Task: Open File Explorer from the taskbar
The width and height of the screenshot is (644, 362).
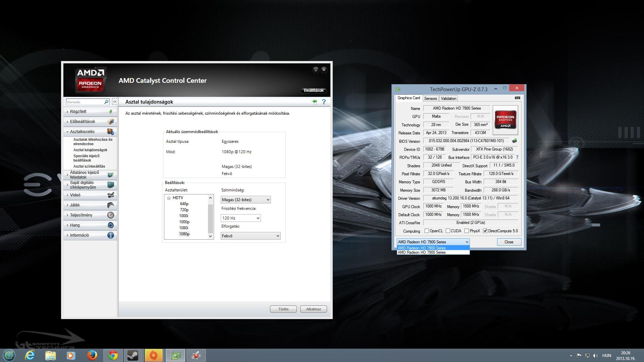Action: [51, 355]
